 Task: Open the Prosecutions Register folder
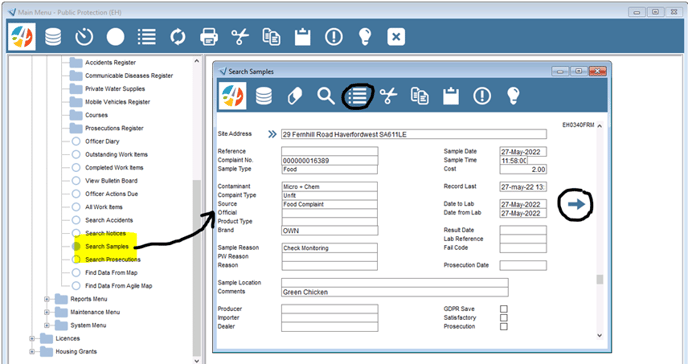click(114, 128)
